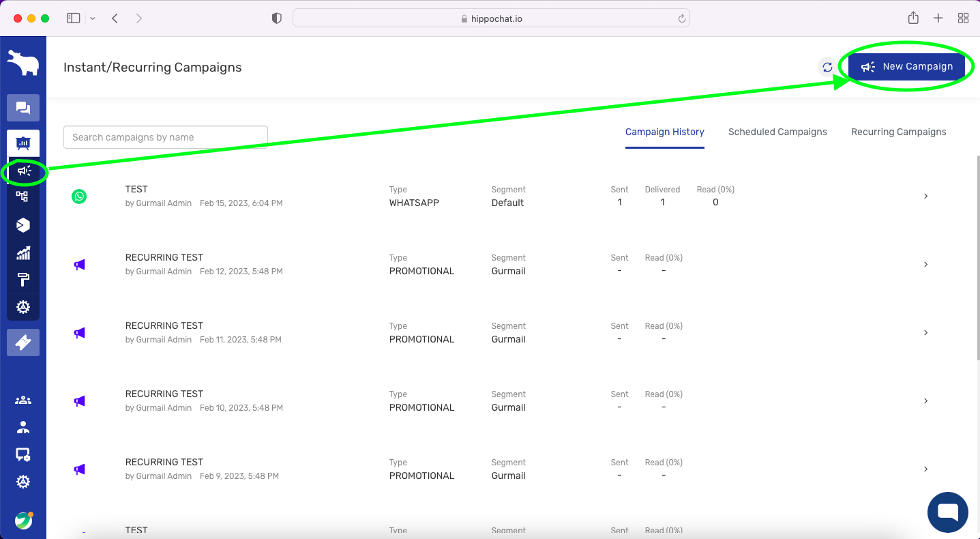Open Safari sidebar toggle button
Image resolution: width=980 pixels, height=539 pixels.
tap(74, 18)
